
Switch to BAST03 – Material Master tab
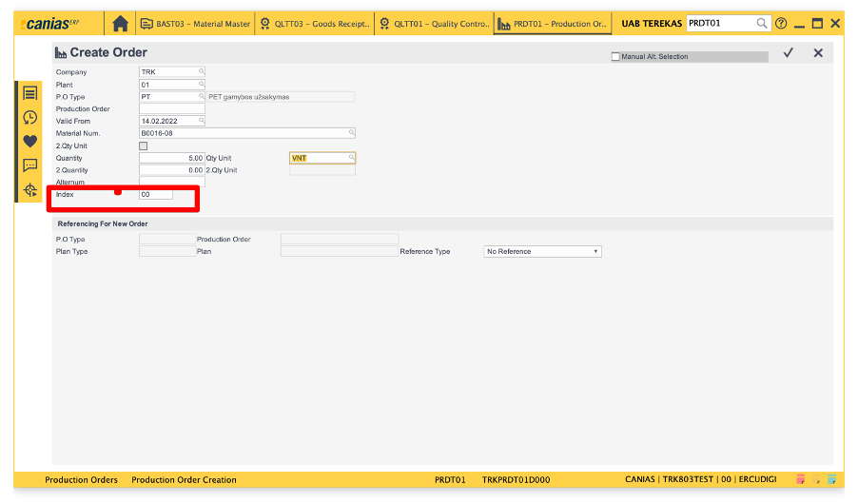pyautogui.click(x=195, y=23)
